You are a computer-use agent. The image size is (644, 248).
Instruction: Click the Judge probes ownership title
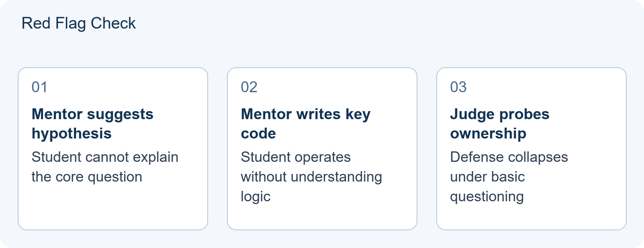click(500, 124)
